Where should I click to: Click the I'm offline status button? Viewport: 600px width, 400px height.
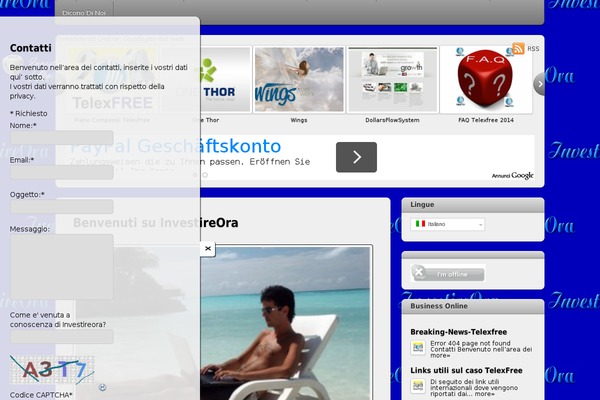[448, 273]
